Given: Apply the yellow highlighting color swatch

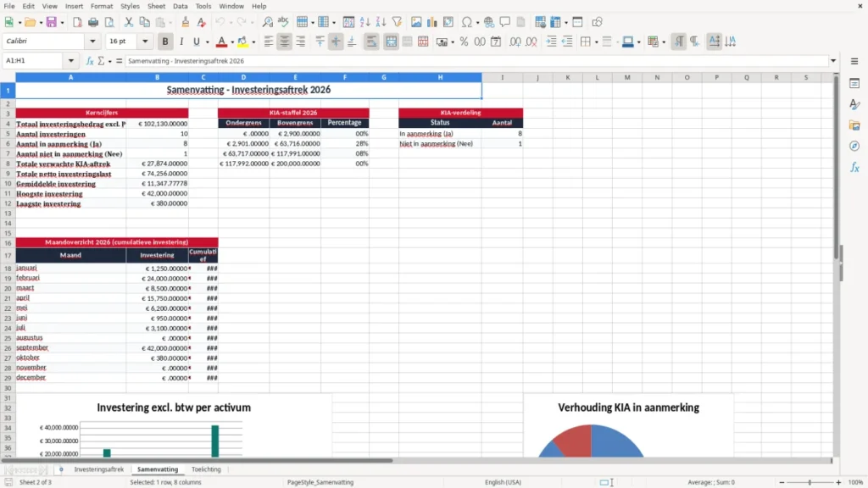Looking at the screenshot, I should pyautogui.click(x=242, y=42).
